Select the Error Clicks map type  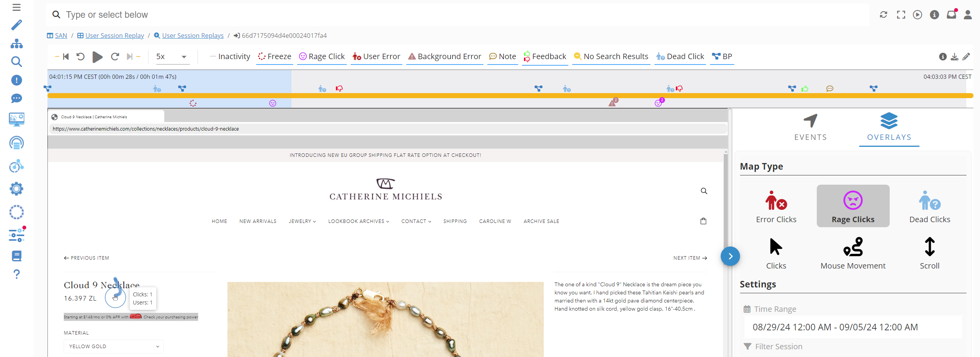coord(776,206)
